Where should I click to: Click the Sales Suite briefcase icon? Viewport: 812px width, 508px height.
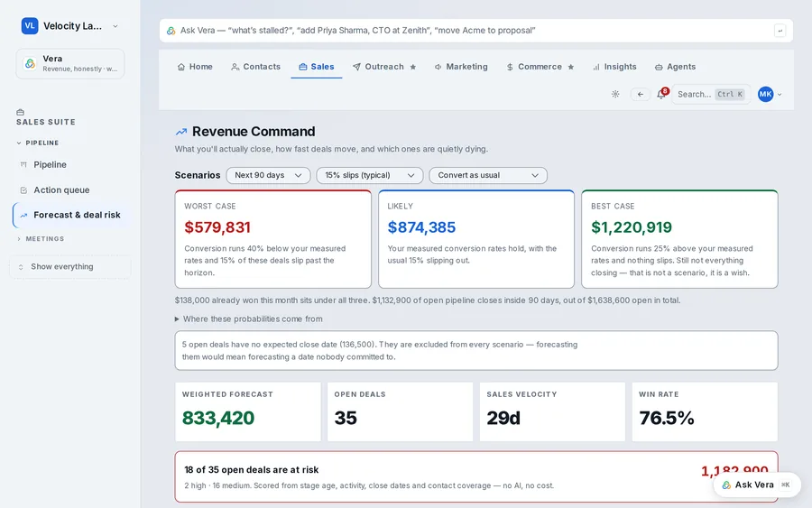[20, 112]
